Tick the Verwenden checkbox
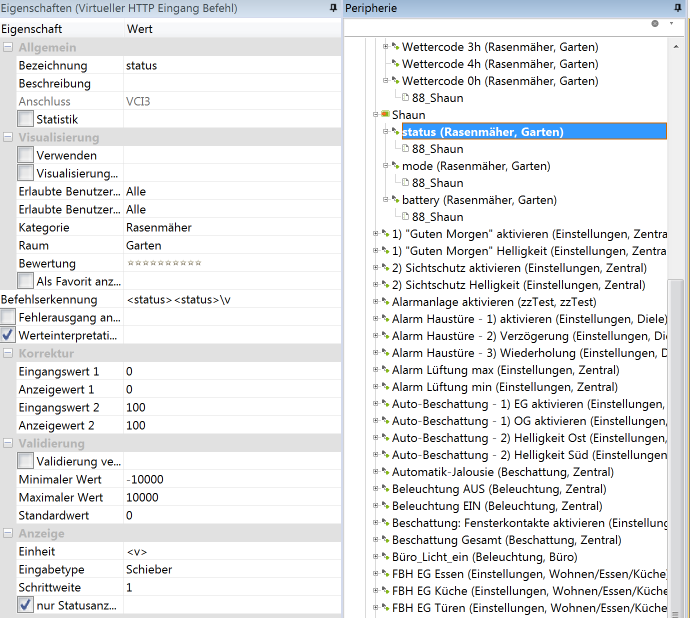The image size is (690, 618). [26, 156]
